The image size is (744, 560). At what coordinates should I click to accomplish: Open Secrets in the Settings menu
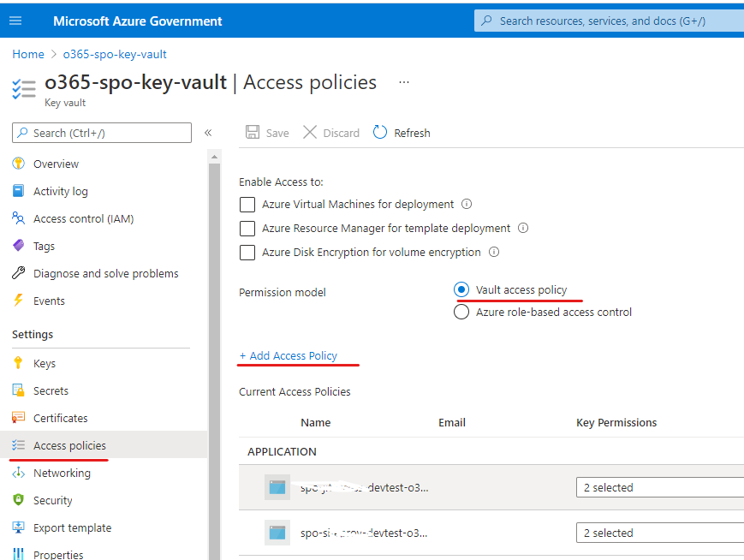[51, 390]
